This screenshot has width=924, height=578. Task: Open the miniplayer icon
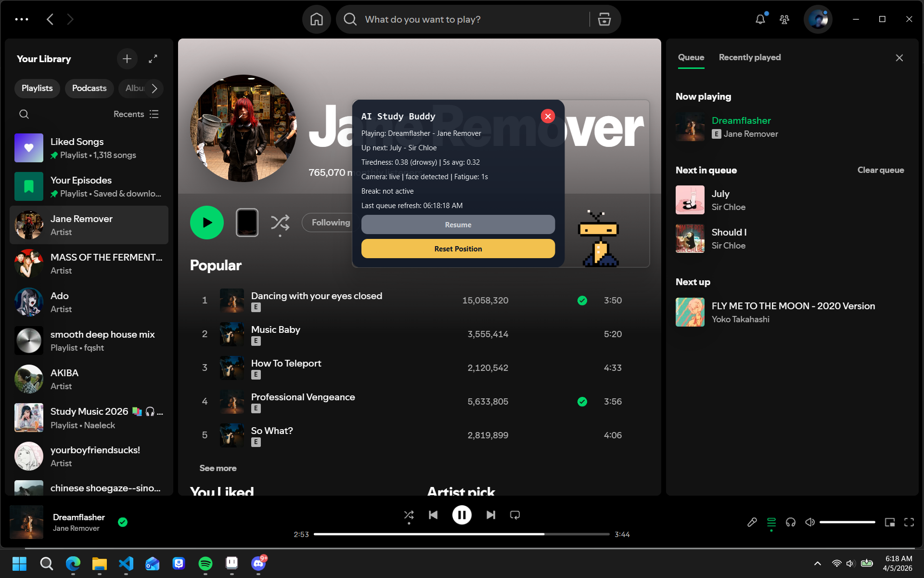pyautogui.click(x=889, y=522)
